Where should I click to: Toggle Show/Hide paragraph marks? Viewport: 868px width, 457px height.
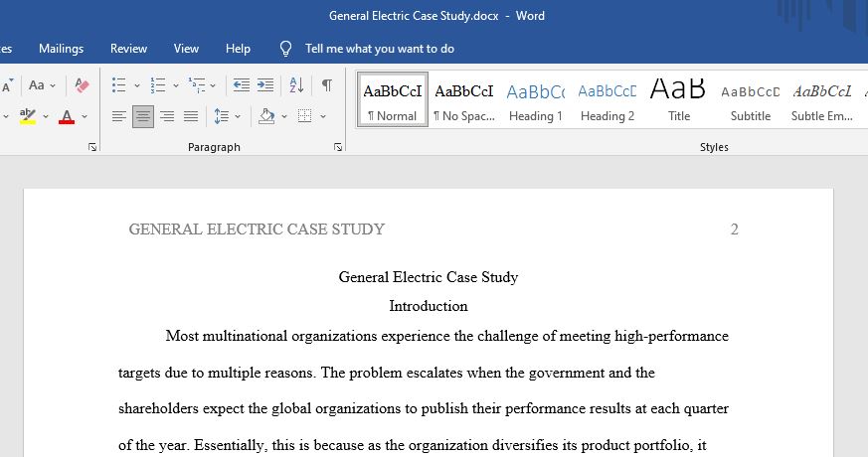point(327,85)
